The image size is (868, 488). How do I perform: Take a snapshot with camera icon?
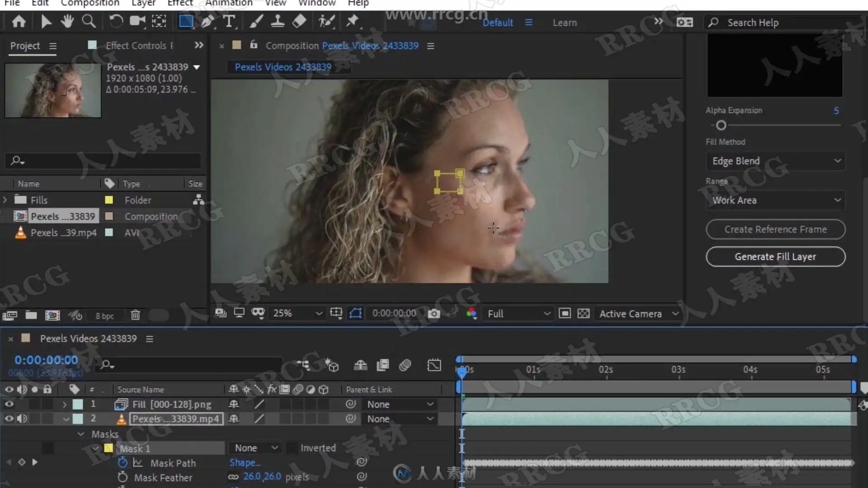[434, 314]
